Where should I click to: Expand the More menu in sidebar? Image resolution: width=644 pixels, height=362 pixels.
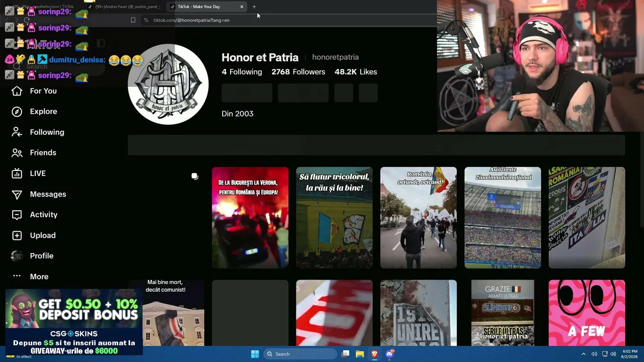point(30,277)
